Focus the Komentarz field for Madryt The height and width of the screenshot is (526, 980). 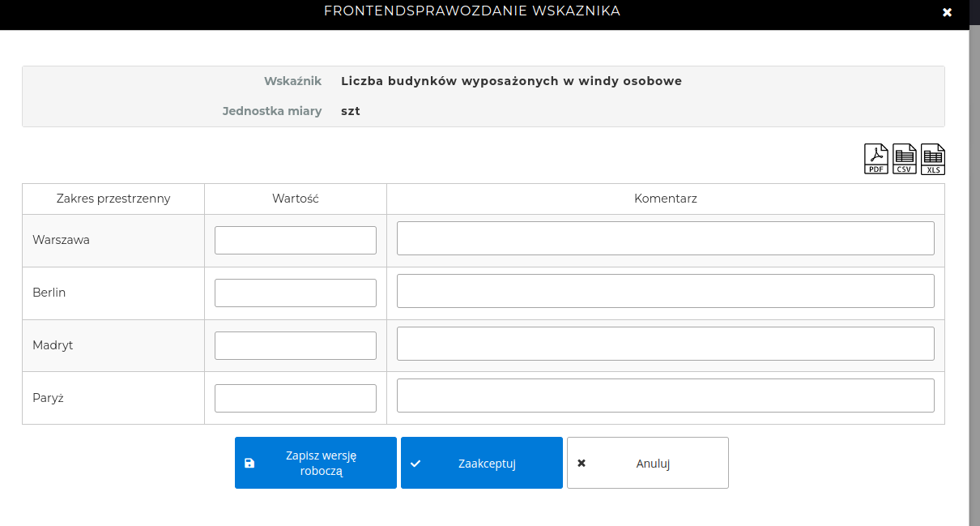click(x=665, y=344)
